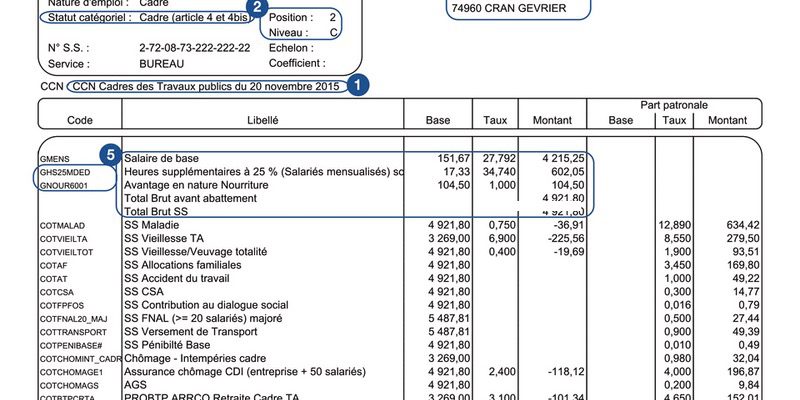
Task: Select the "Part patronale" header
Action: tap(674, 105)
